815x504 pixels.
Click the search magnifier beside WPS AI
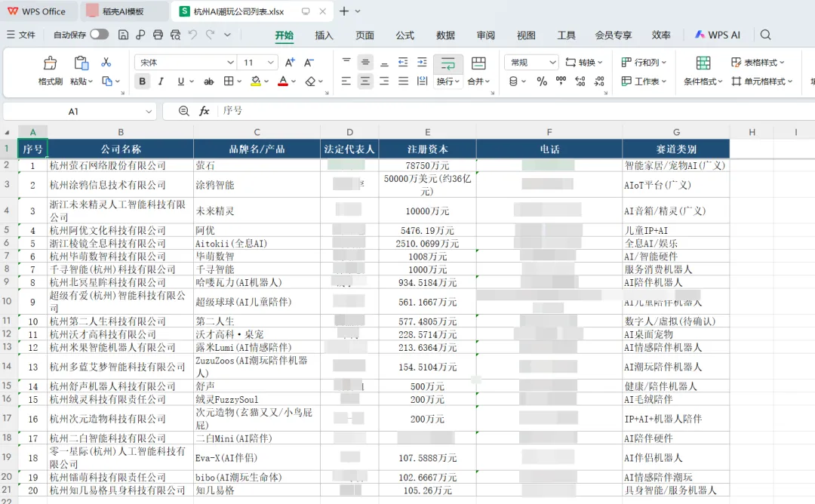coord(765,35)
